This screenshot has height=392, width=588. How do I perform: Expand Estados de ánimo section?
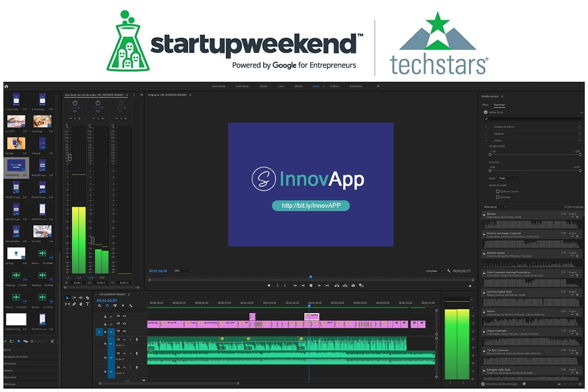click(x=486, y=127)
